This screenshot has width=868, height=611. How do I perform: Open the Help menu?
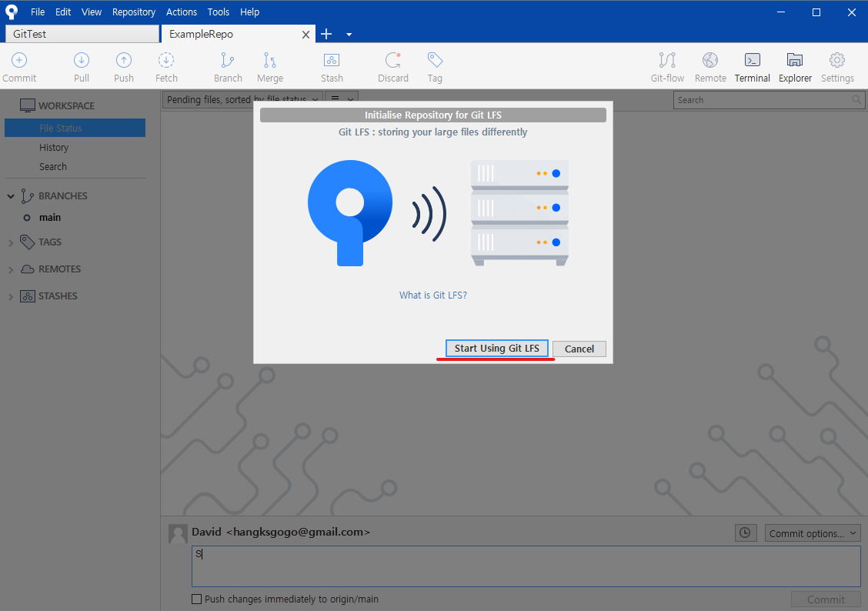point(249,12)
